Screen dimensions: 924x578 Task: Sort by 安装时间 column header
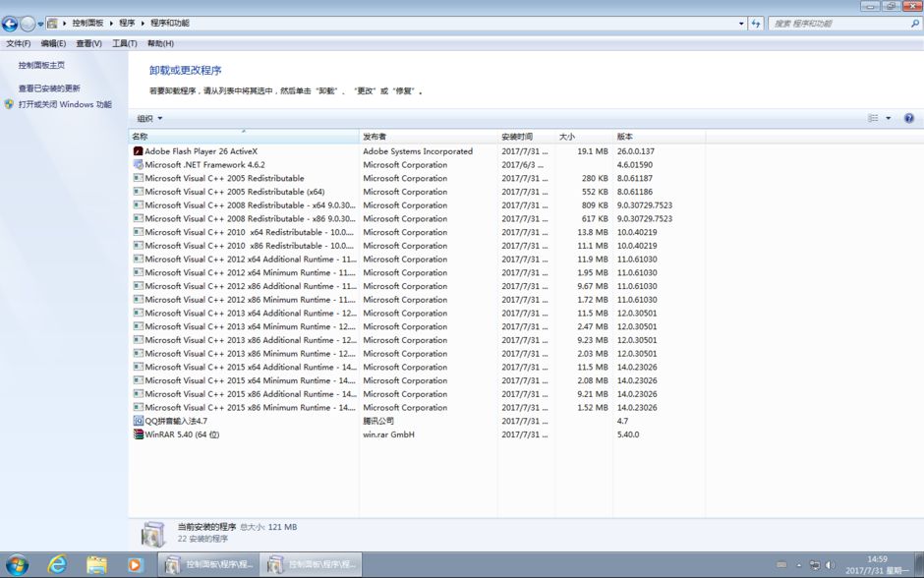point(526,137)
